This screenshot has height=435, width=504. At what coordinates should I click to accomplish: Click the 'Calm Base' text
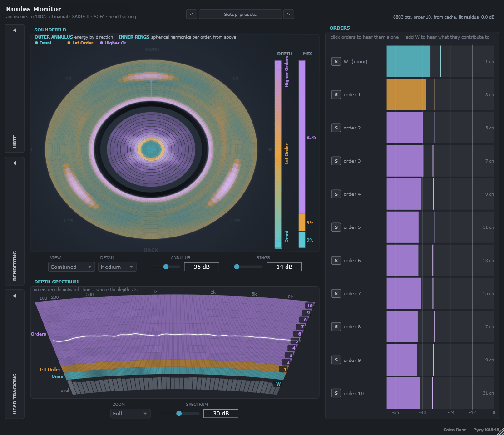coord(455,430)
